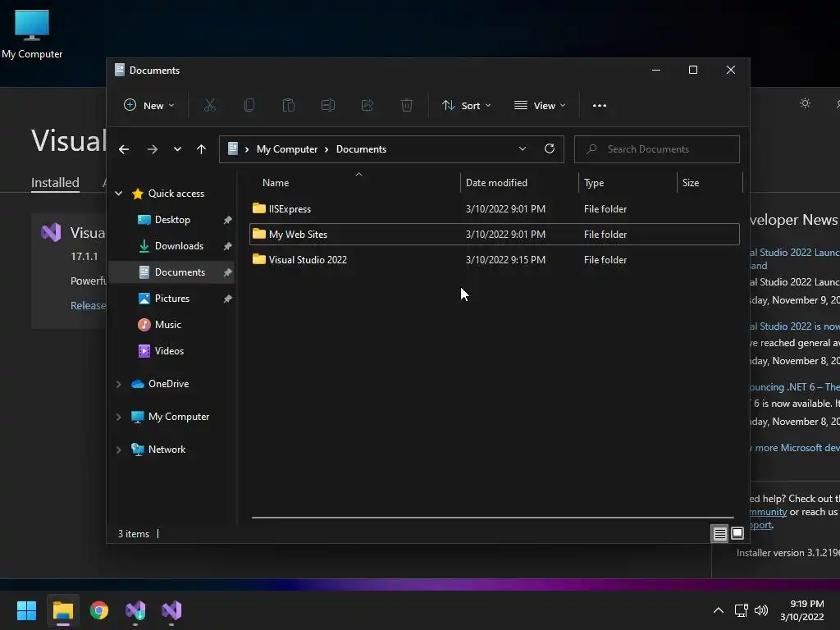Screen dimensions: 840x630
Task: Click pin icon next to Downloads
Action: coord(228,246)
